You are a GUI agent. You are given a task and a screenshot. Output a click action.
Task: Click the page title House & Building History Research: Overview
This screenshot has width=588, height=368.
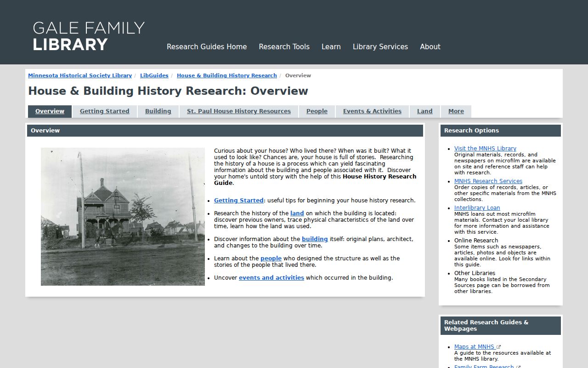coord(168,91)
